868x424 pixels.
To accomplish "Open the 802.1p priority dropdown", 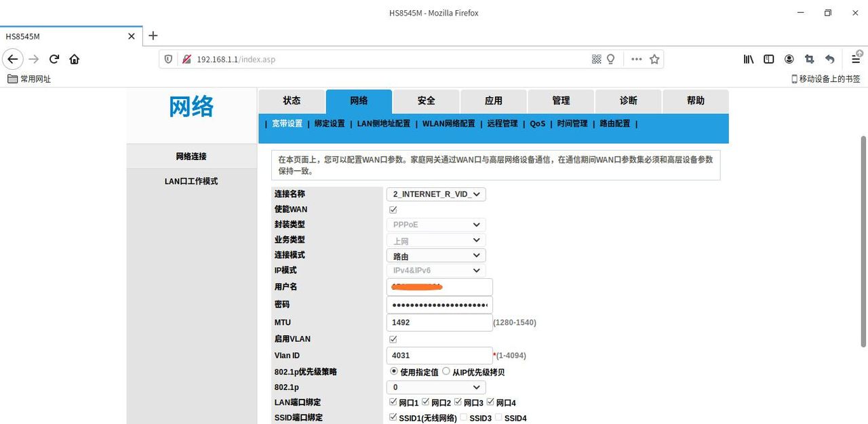I will pos(436,387).
